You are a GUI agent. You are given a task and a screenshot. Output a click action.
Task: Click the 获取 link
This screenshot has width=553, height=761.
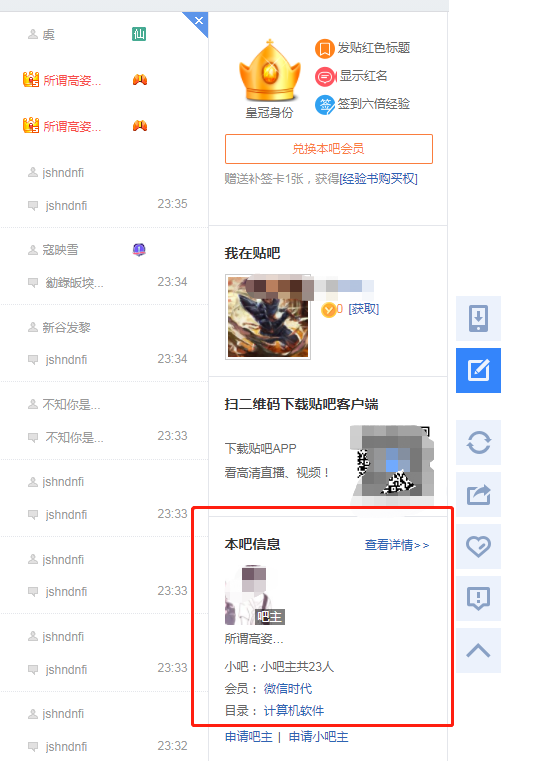364,309
